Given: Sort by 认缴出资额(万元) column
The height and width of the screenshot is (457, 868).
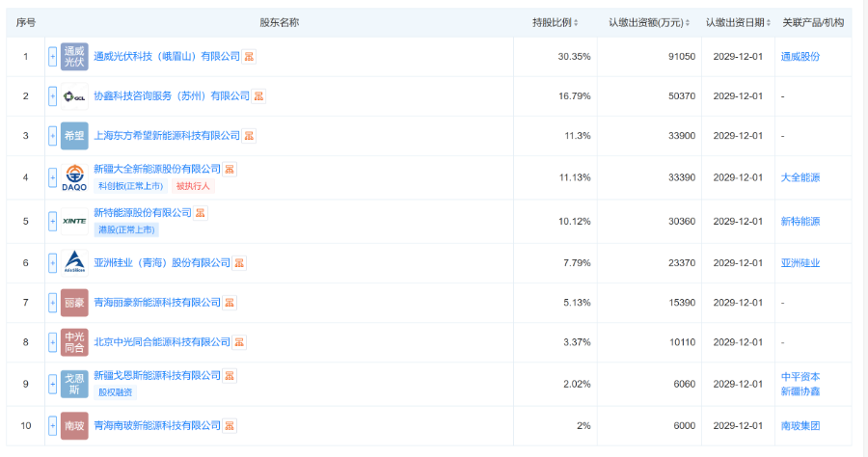Looking at the screenshot, I should [648, 22].
